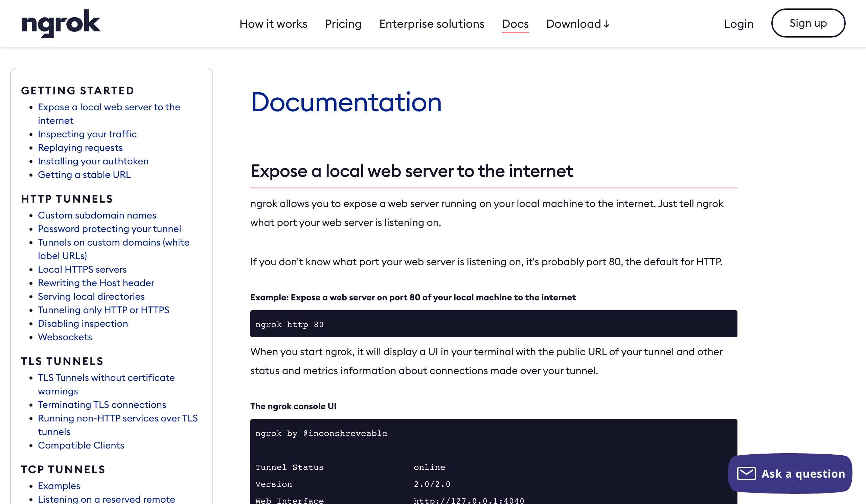Open the TCP Tunnels Examples link
866x504 pixels.
[x=59, y=486]
